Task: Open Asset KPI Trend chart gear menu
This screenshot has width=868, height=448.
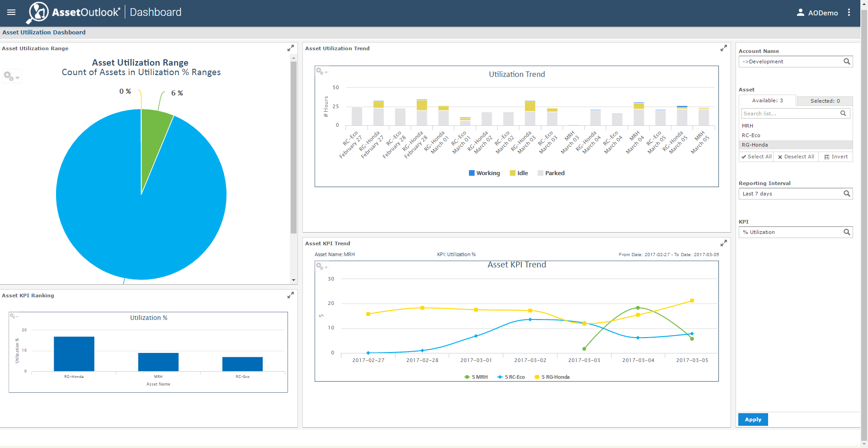Action: click(322, 267)
